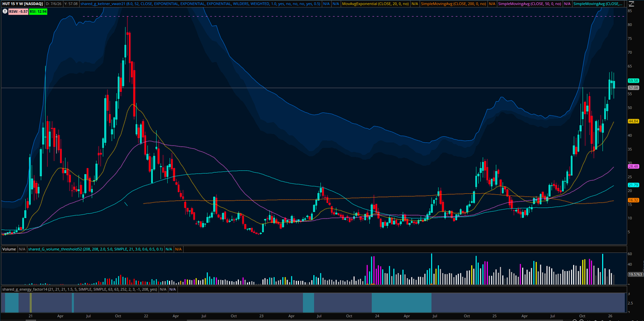
Task: Click the RSI: 12.94 label
Action: (x=39, y=11)
